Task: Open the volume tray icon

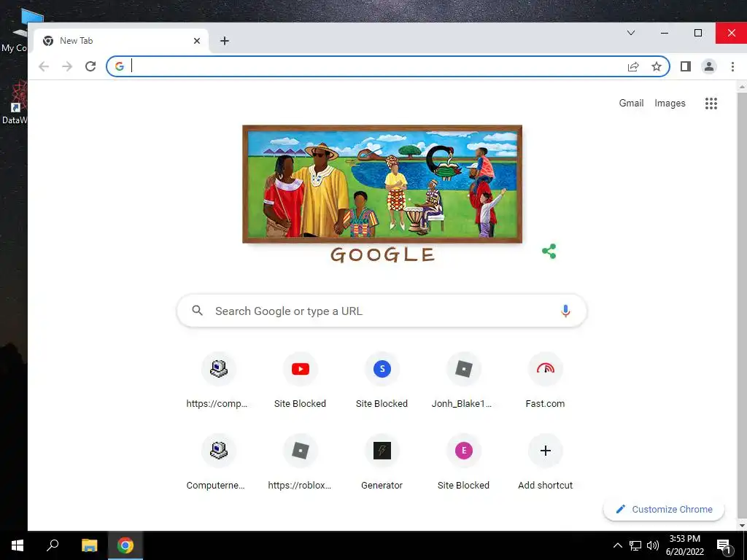Action: pos(653,545)
